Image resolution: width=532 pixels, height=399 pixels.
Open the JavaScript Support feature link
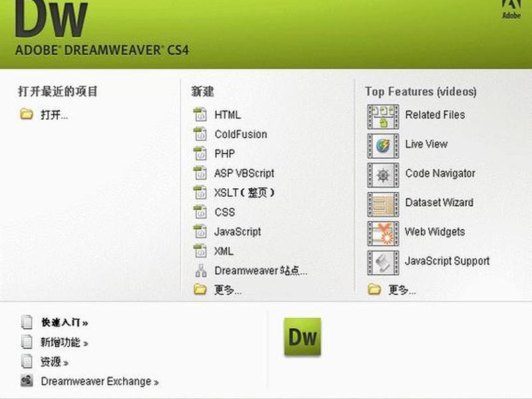tap(447, 261)
